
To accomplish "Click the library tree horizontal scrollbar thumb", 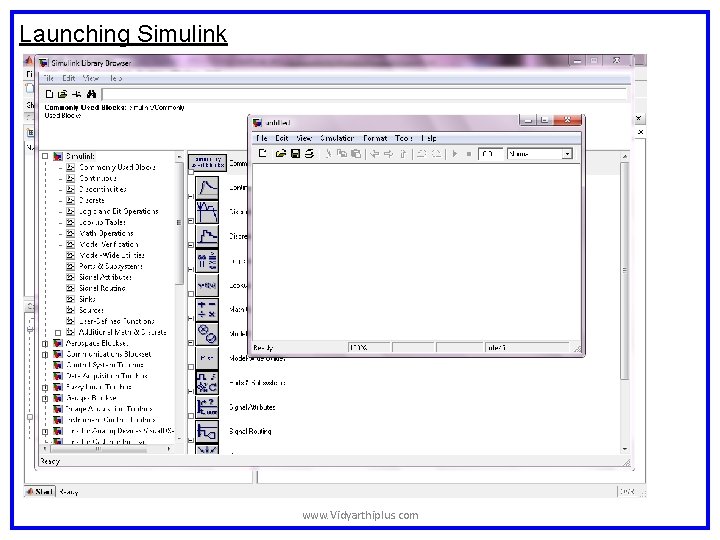I will tap(98, 449).
